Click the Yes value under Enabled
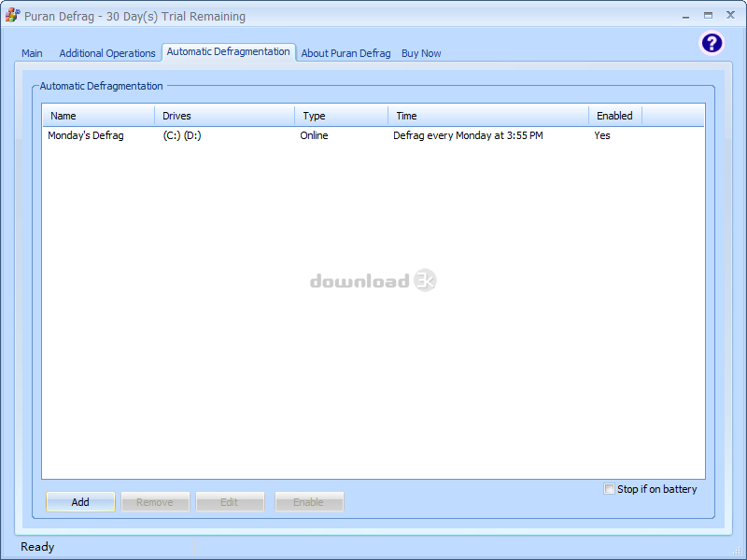This screenshot has width=747, height=560. pyautogui.click(x=602, y=135)
